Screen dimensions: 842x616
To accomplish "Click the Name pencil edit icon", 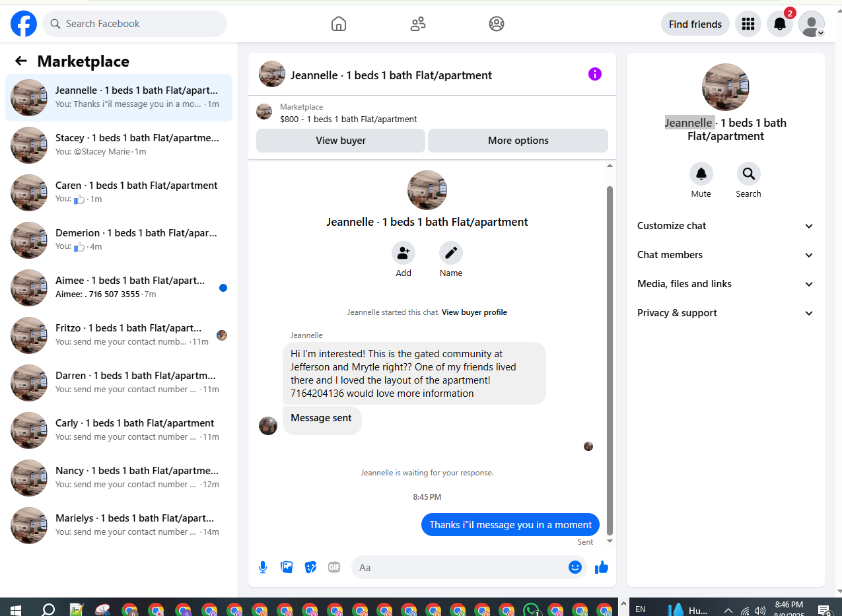I will click(451, 253).
